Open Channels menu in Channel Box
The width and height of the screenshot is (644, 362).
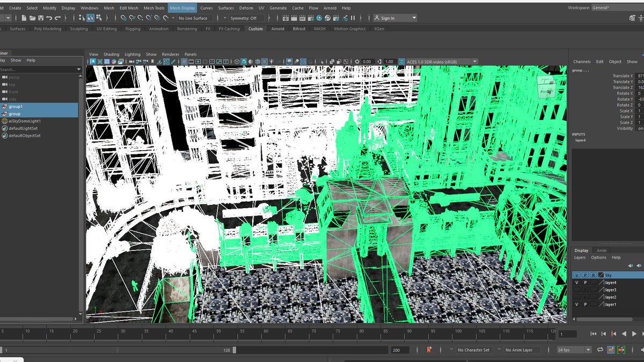click(582, 62)
